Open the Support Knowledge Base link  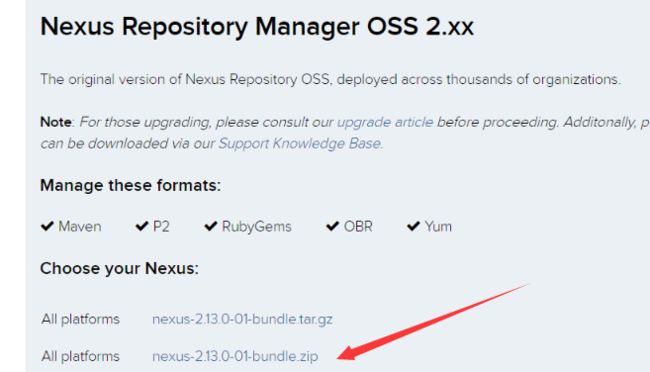(299, 143)
